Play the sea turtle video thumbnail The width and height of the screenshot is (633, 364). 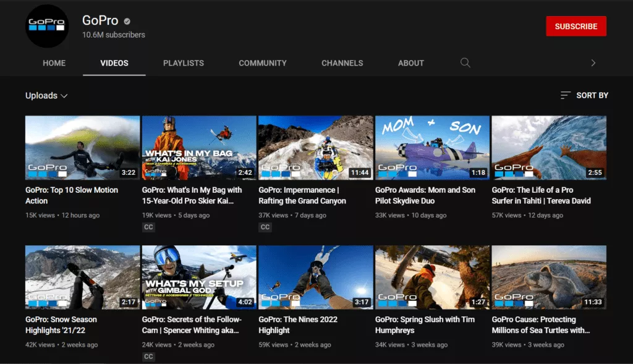pos(548,277)
